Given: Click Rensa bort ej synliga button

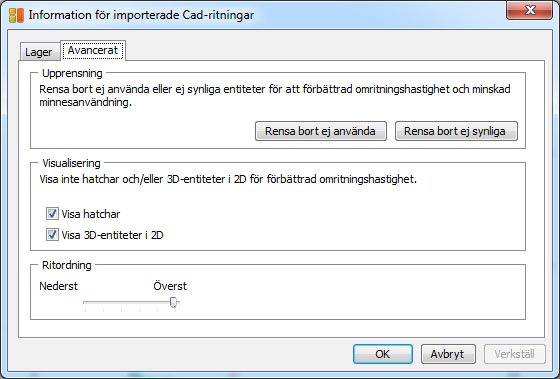Looking at the screenshot, I should 456,131.
